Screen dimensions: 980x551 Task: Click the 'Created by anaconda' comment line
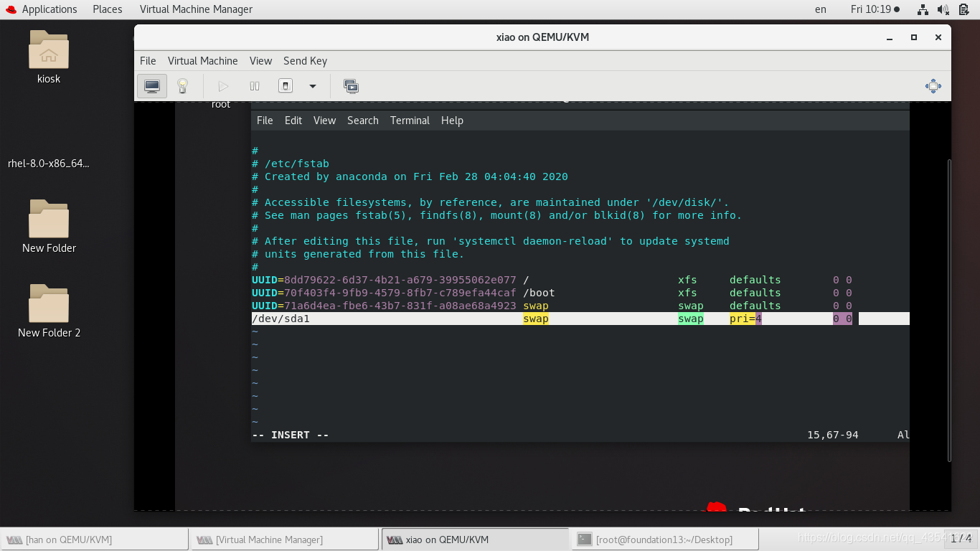[x=410, y=176]
